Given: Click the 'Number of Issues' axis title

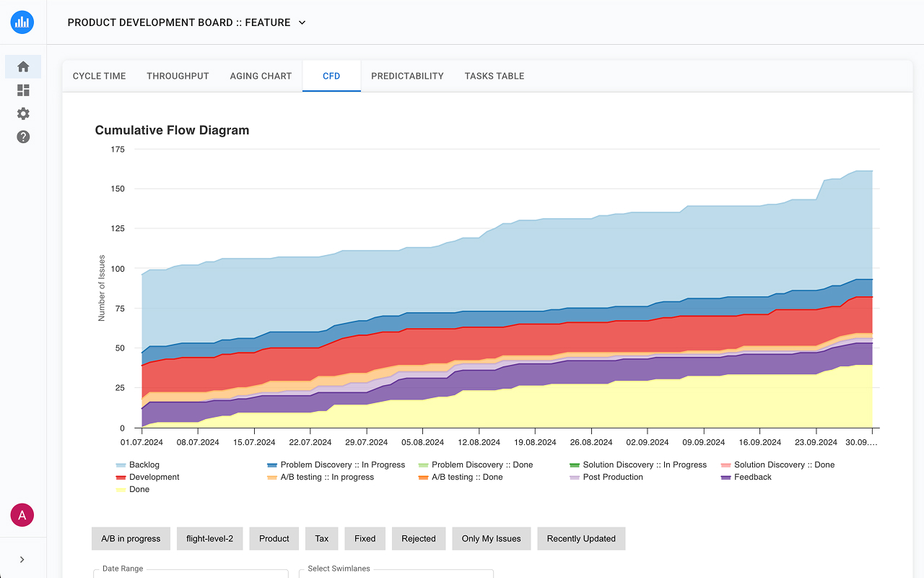Looking at the screenshot, I should [x=102, y=288].
